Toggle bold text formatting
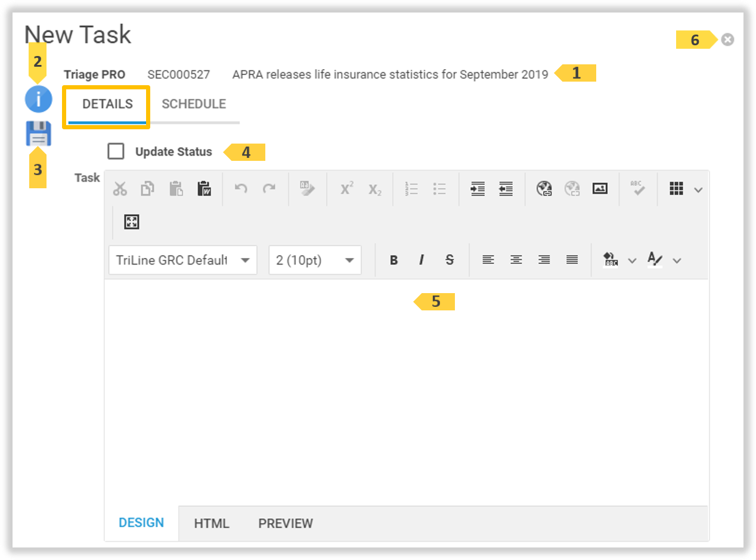Viewport: 756px width, 560px height. [394, 260]
